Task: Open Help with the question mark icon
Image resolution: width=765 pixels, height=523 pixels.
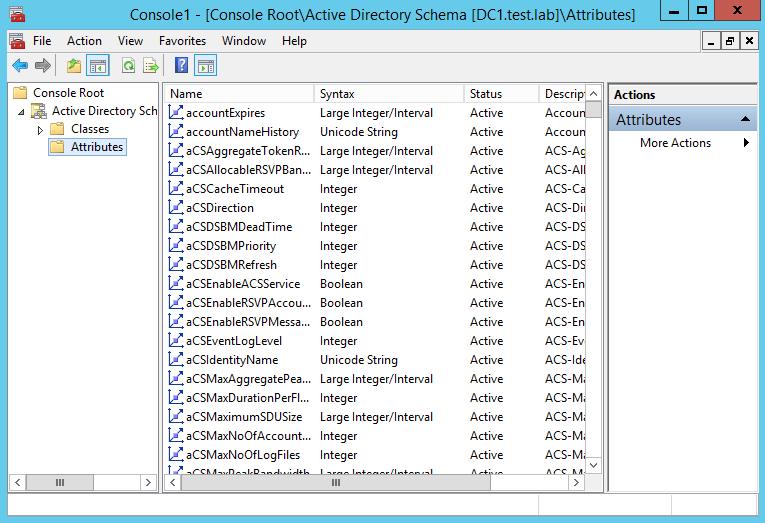Action: pyautogui.click(x=181, y=65)
